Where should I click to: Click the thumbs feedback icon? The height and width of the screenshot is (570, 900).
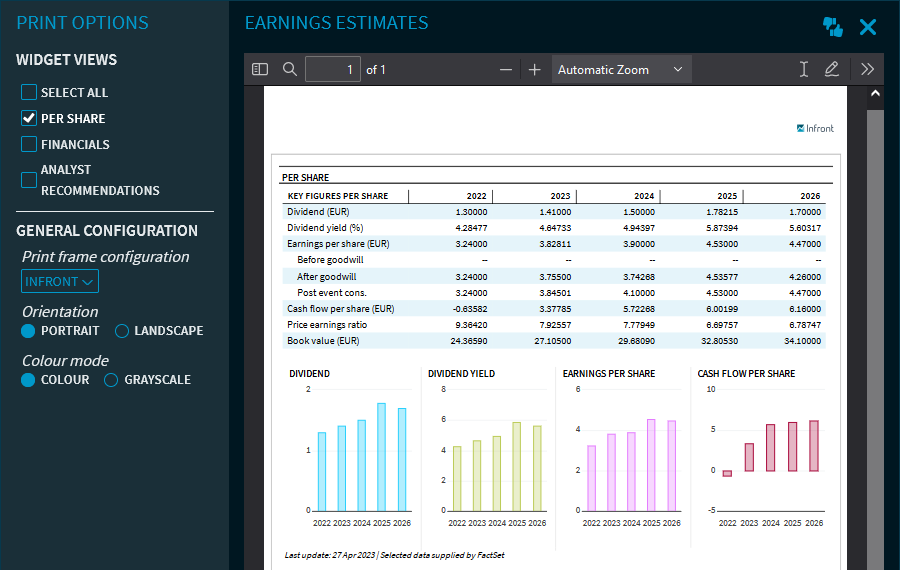click(x=833, y=27)
